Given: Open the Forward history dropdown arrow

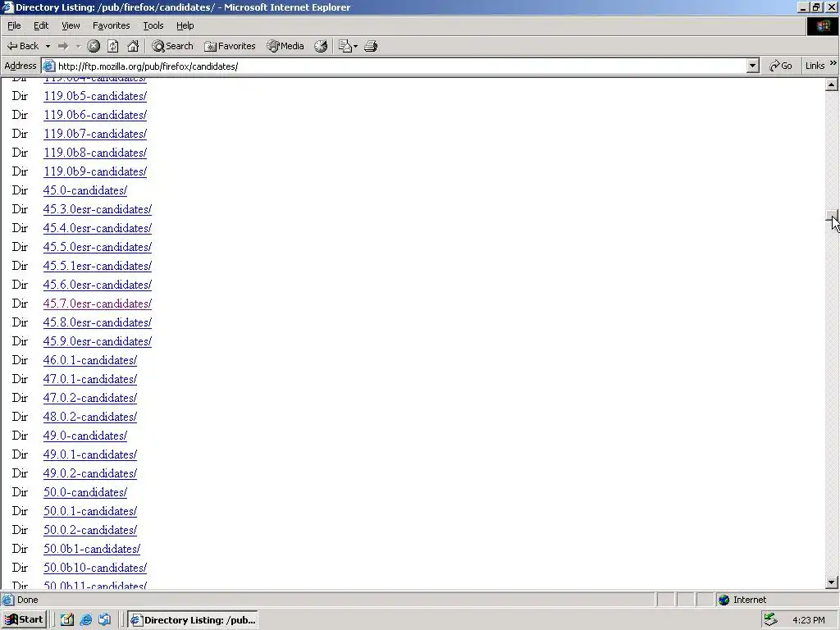Looking at the screenshot, I should pos(78,46).
